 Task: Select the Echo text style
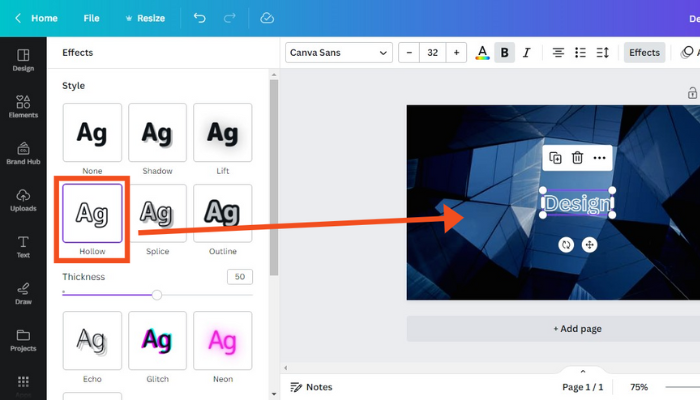92,341
